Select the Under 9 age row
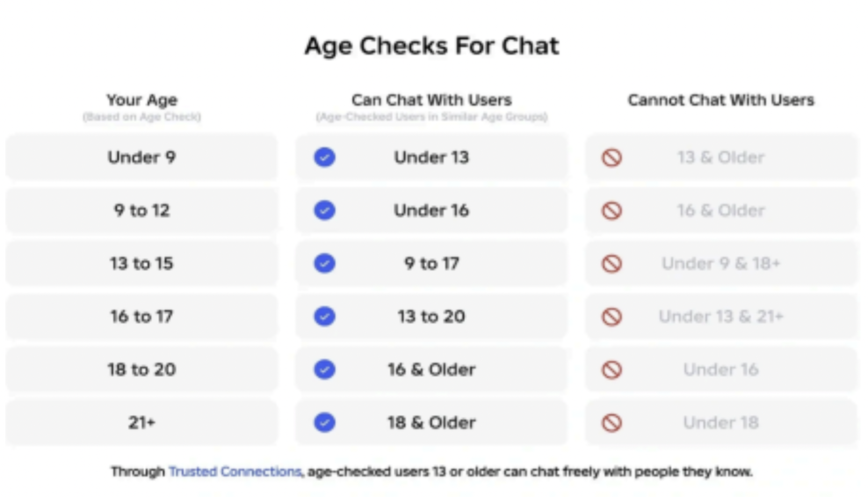 tap(142, 157)
